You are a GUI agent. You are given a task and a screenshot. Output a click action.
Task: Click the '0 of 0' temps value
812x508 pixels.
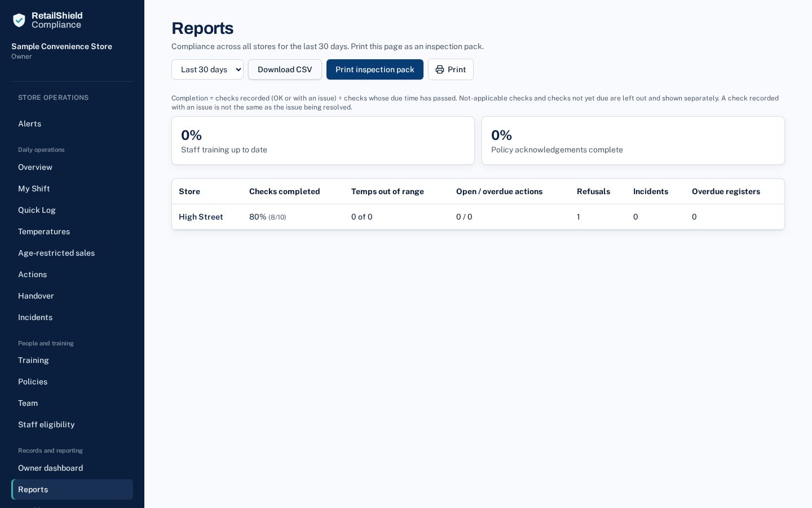coord(362,217)
